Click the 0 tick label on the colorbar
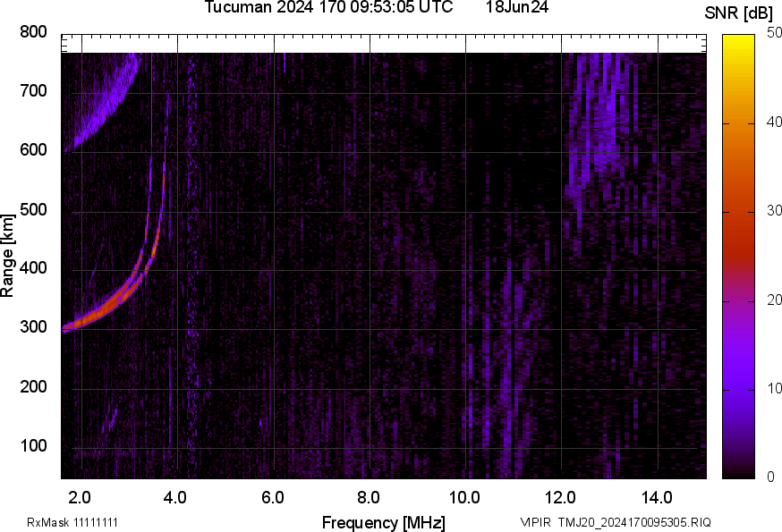The width and height of the screenshot is (782, 532). (771, 477)
